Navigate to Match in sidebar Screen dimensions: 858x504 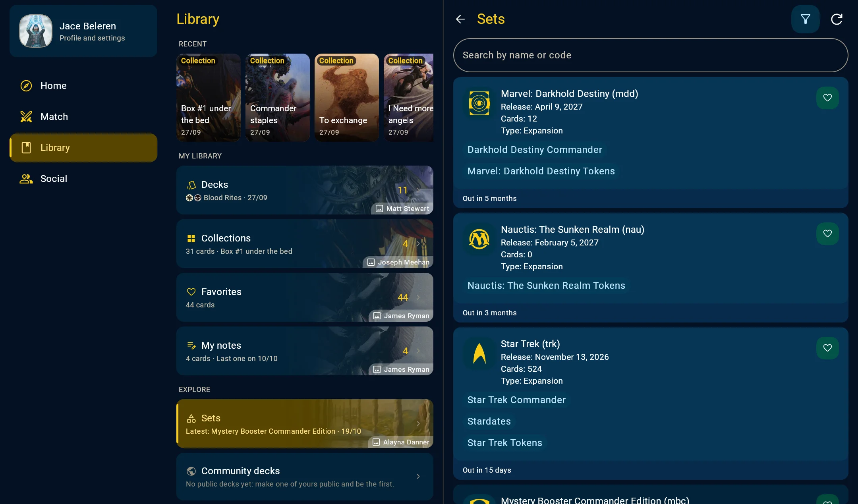click(x=83, y=117)
